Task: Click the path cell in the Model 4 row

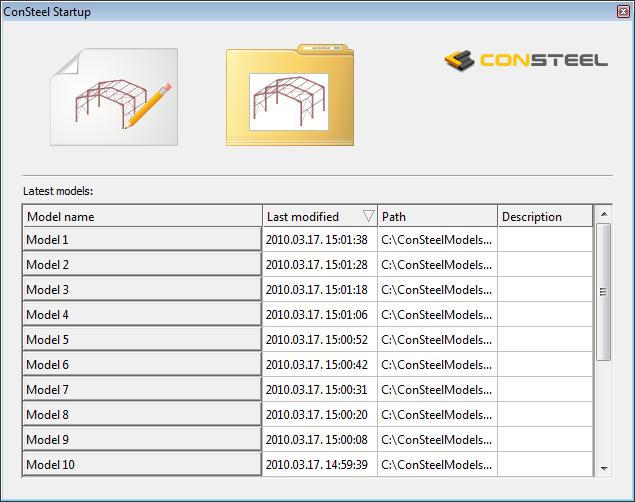Action: (x=437, y=315)
